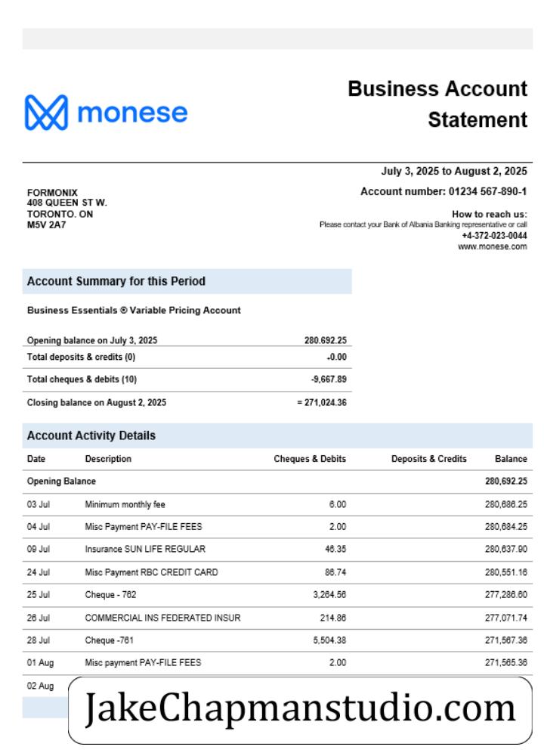Select the FORMONIX address block
Viewport: 544px width, 756px height.
(x=67, y=209)
